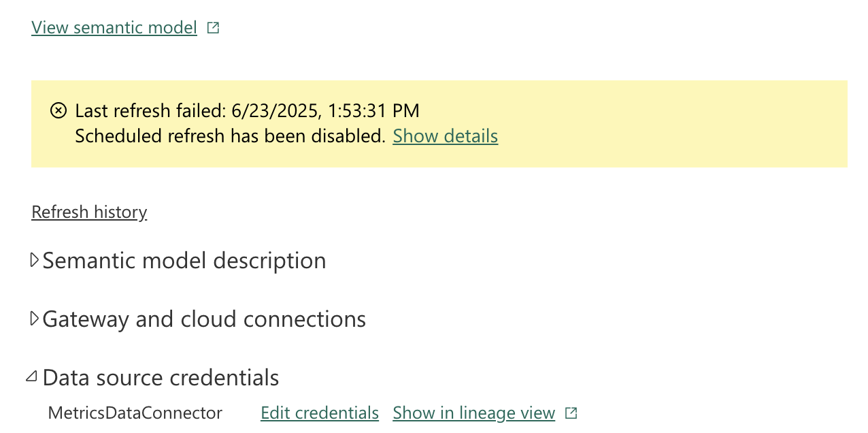Screen dimensions: 868x433
Task: Click the Last refresh failed label
Action: pyautogui.click(x=150, y=110)
